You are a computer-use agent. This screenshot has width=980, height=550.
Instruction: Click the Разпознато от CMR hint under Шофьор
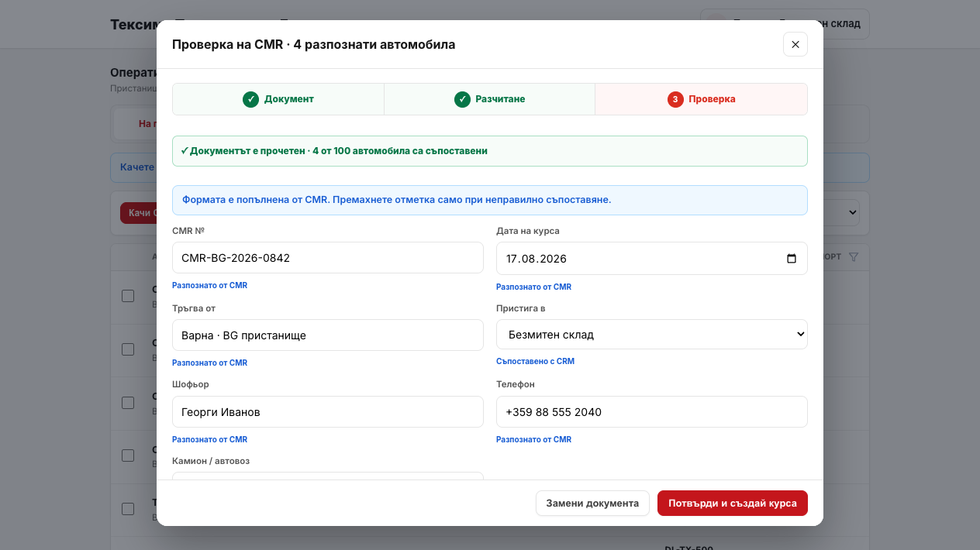(209, 439)
